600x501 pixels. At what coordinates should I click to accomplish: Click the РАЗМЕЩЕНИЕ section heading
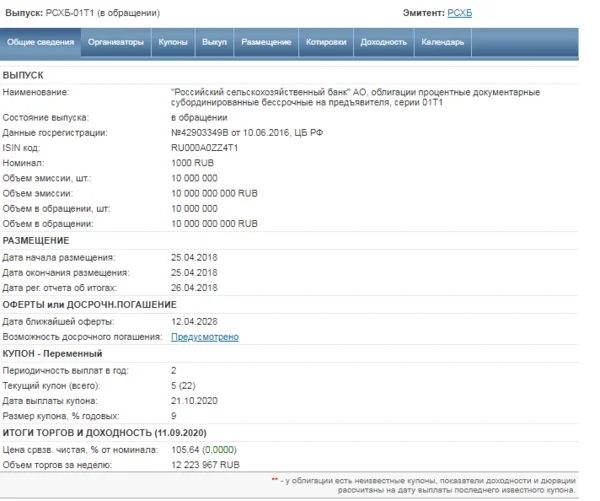click(x=36, y=241)
